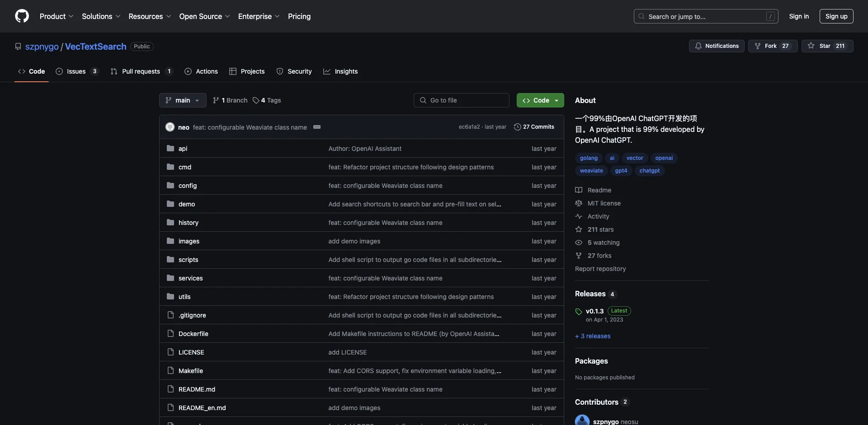Click the v0.1.3 release tag icon
The image size is (868, 425).
(579, 312)
